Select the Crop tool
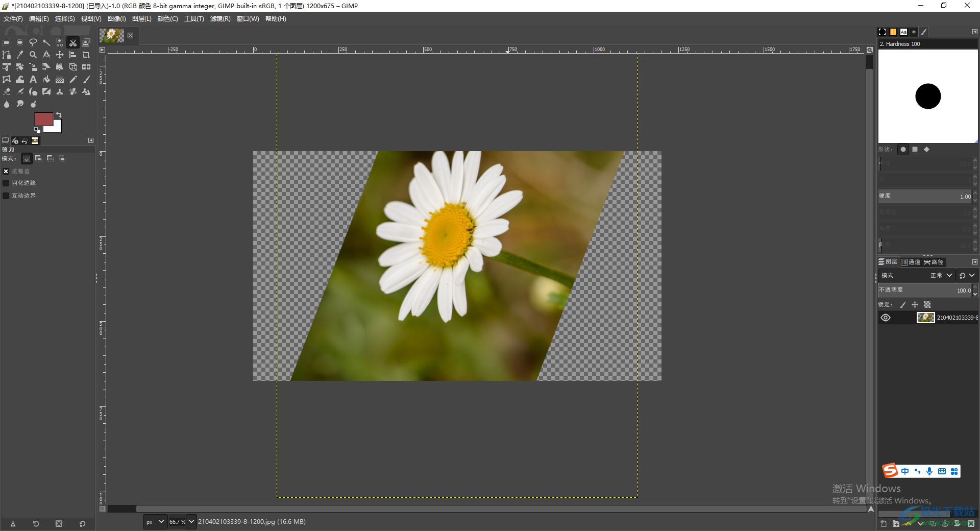 point(86,55)
